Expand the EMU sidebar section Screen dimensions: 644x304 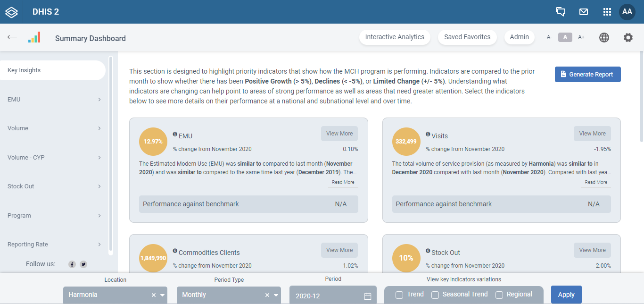click(53, 99)
